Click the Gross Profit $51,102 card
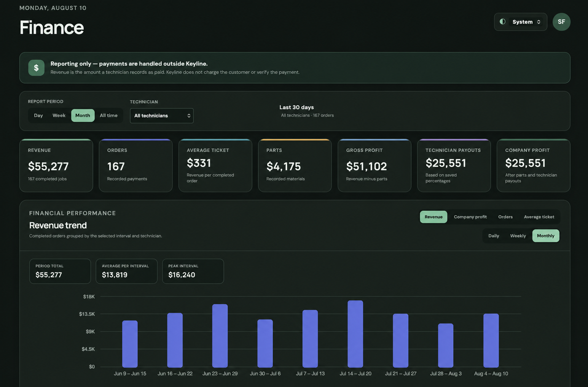Viewport: 588px width, 387px height. pos(374,165)
